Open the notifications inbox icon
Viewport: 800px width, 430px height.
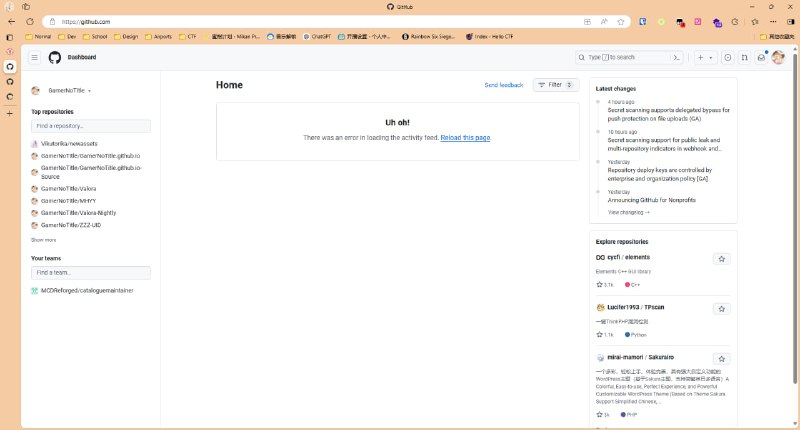[x=761, y=58]
